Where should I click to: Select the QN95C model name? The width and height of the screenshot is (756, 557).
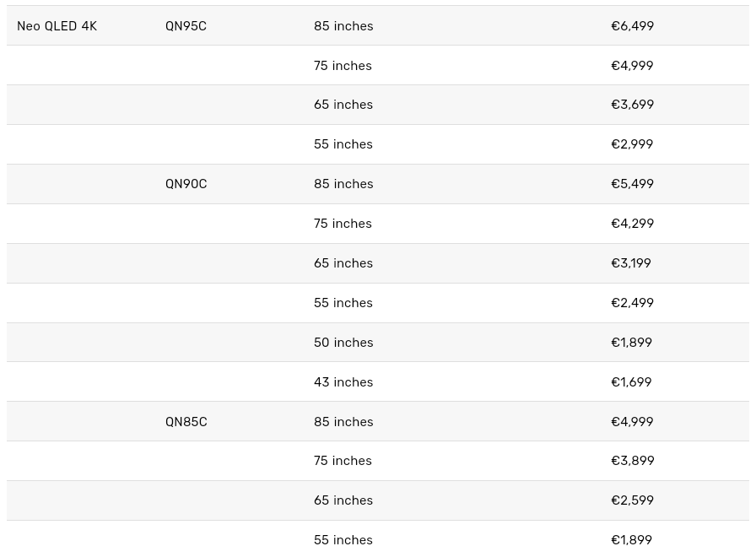point(186,26)
